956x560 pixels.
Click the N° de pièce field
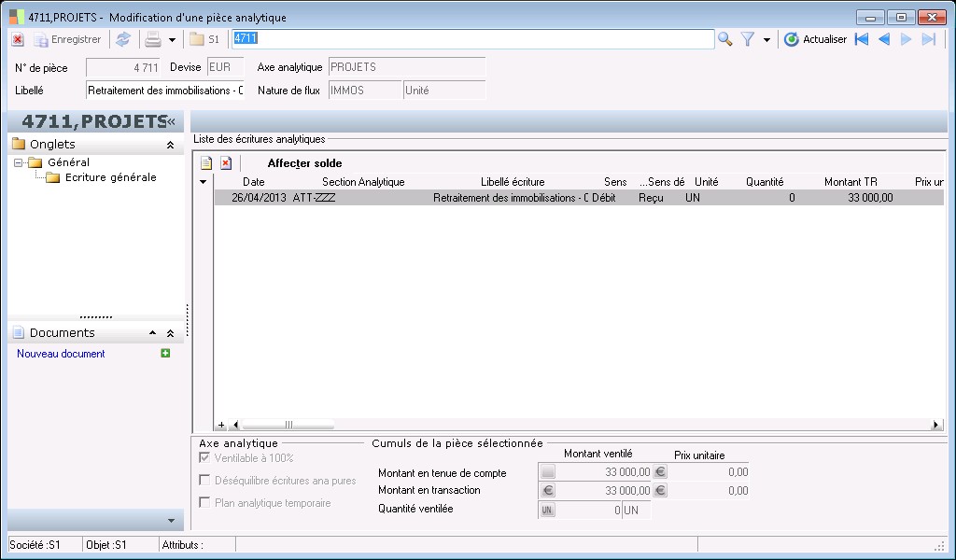123,67
